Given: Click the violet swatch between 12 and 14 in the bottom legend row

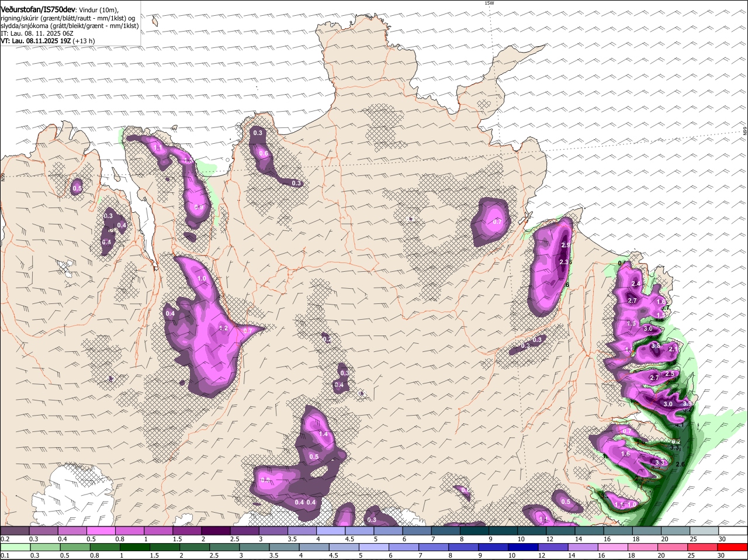Looking at the screenshot, I should [x=553, y=547].
